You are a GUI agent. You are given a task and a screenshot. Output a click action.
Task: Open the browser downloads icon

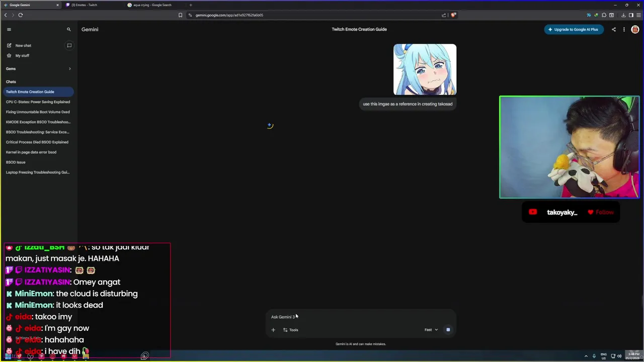pos(623,15)
